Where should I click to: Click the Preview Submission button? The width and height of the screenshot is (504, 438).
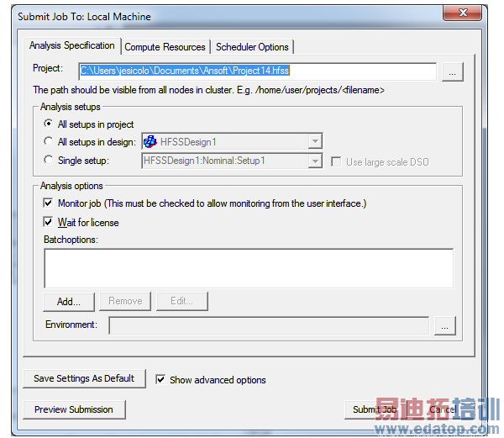click(74, 409)
